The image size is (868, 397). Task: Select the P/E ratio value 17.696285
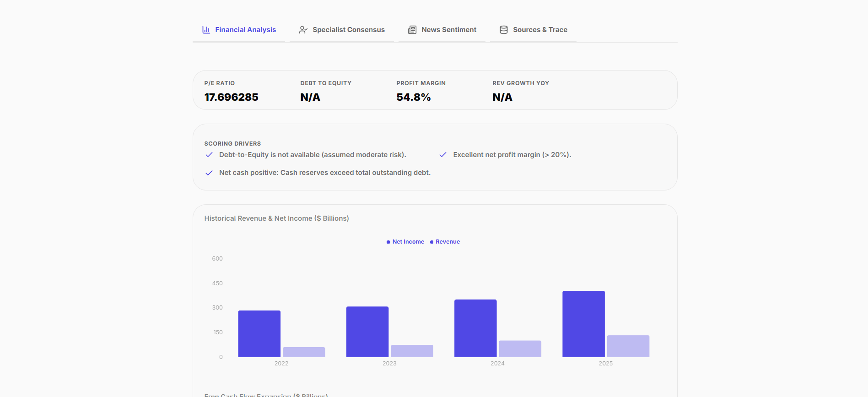click(x=232, y=97)
